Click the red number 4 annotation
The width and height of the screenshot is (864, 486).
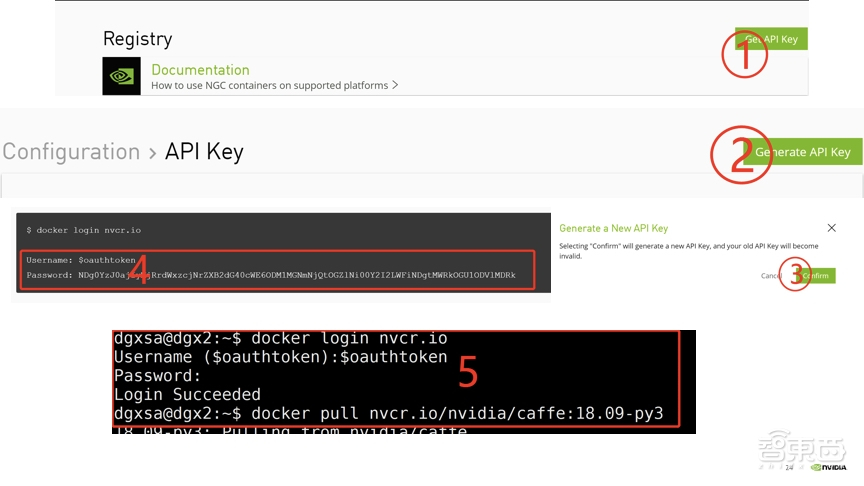click(140, 271)
